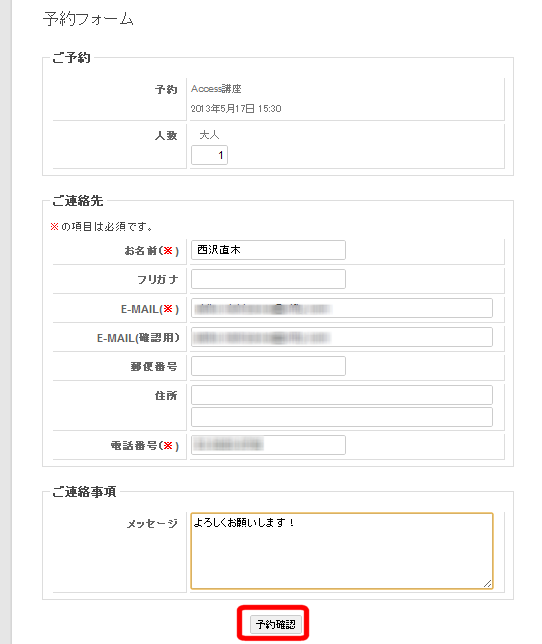Click the メッセージ label
This screenshot has height=644, width=542.
point(152,524)
